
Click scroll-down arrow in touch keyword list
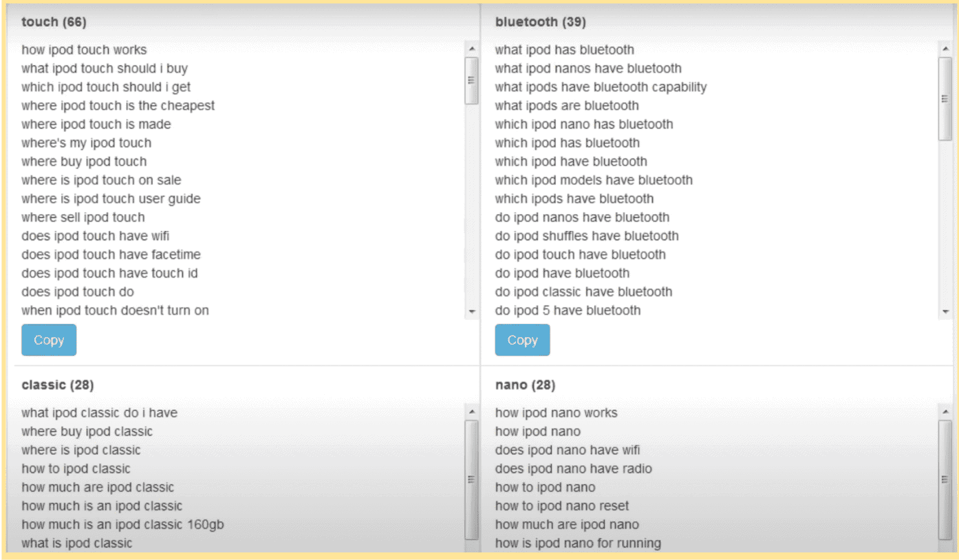[x=471, y=312]
